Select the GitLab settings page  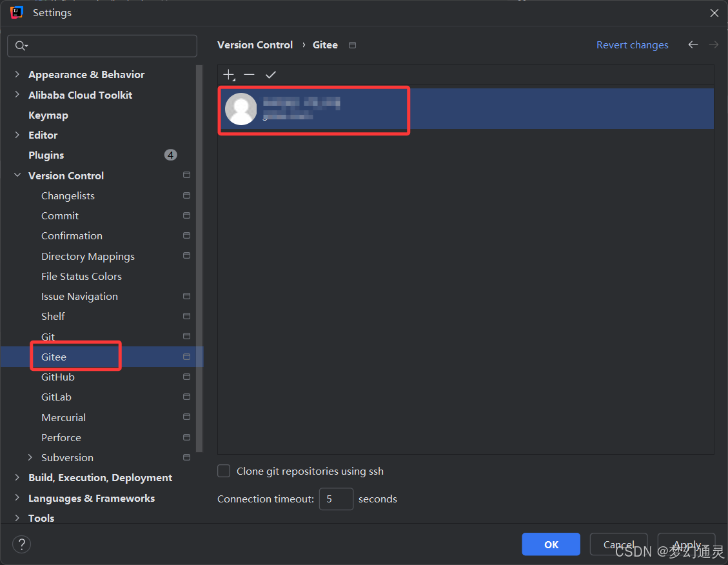pyautogui.click(x=56, y=397)
